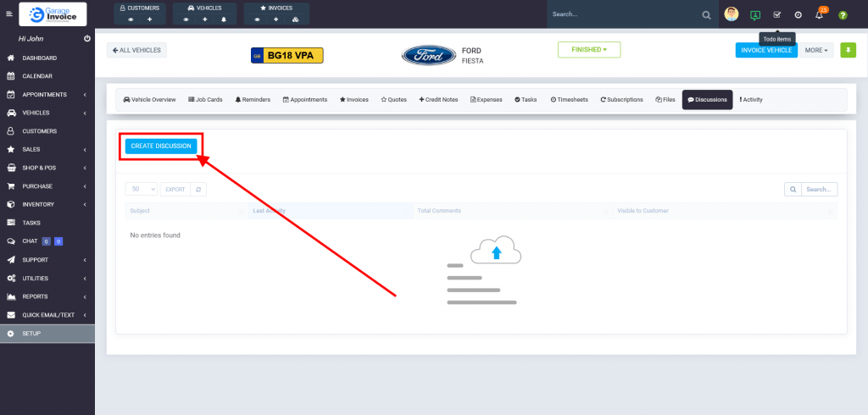Switch to the Credit Notes tab

[x=439, y=100]
